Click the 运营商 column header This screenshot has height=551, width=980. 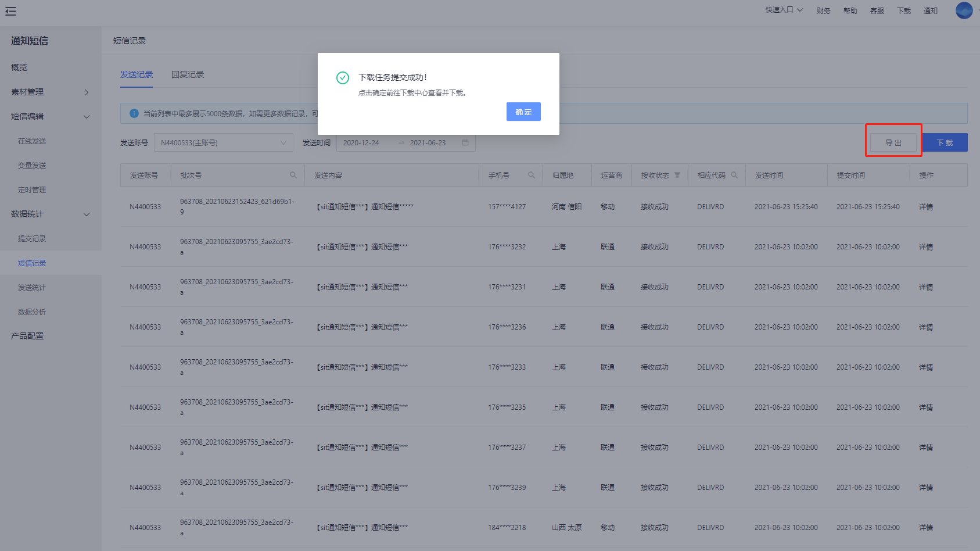click(x=611, y=175)
